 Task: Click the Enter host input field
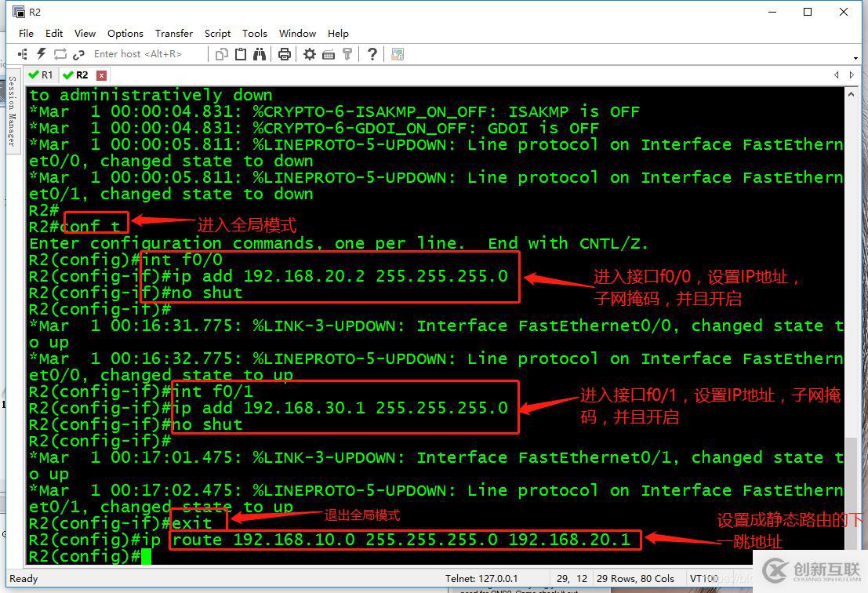[145, 54]
